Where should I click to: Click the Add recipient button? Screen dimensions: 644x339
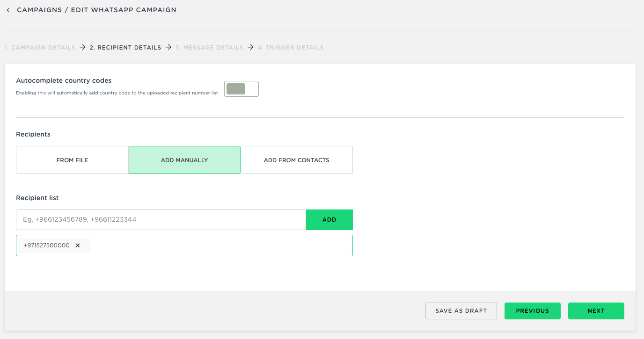point(329,220)
